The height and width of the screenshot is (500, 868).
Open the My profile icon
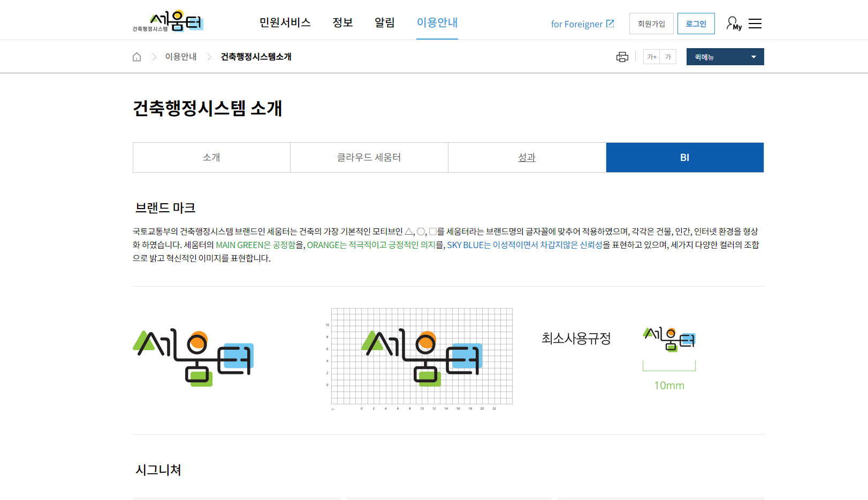[732, 23]
